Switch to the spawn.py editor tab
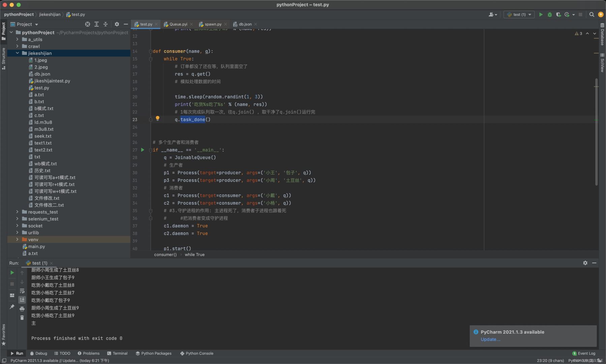The width and height of the screenshot is (606, 364). (213, 24)
